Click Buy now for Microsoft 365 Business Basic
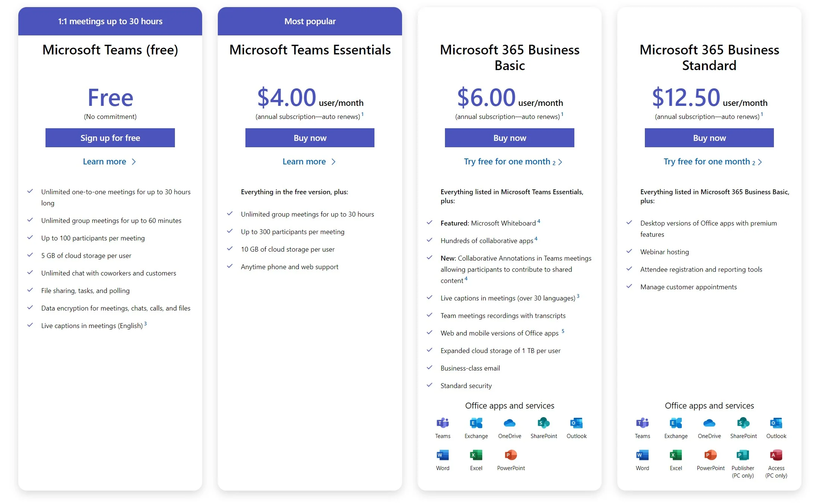 pyautogui.click(x=509, y=138)
